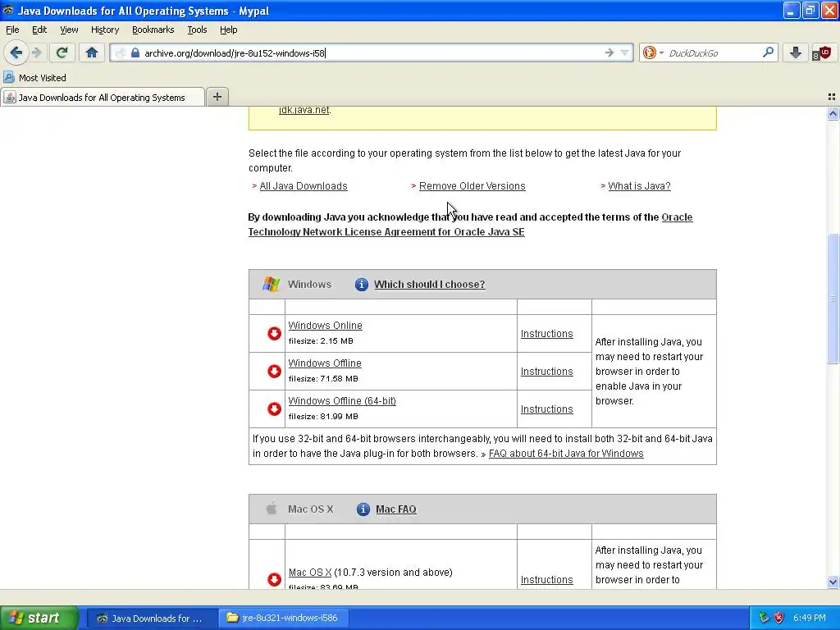The width and height of the screenshot is (840, 630).
Task: Open the DuckDuckGo search engine selector
Action: 653,52
